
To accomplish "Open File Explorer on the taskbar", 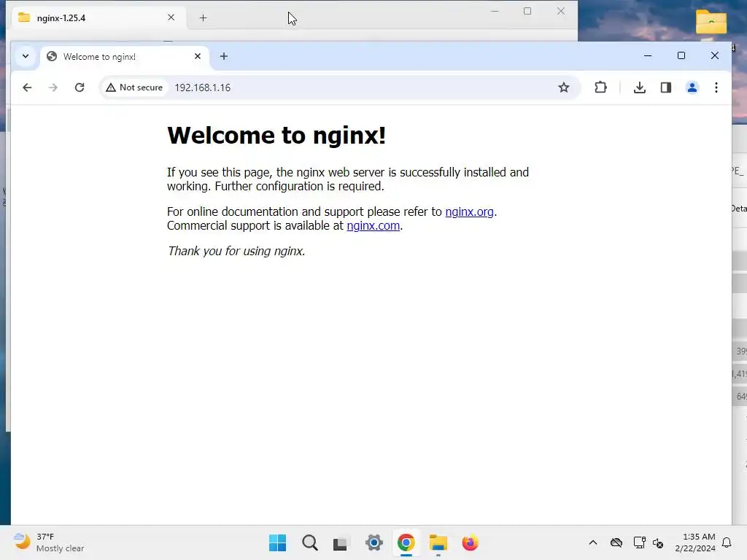I will click(438, 542).
